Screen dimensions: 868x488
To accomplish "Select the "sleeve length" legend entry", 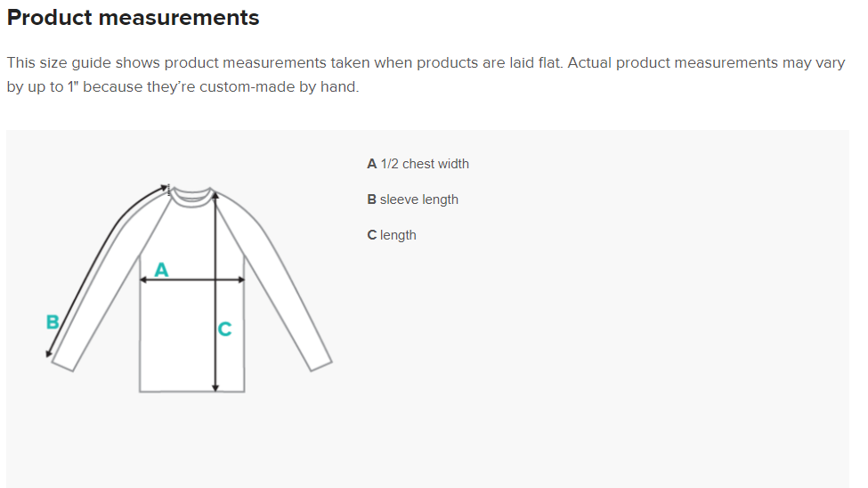I will coord(418,199).
